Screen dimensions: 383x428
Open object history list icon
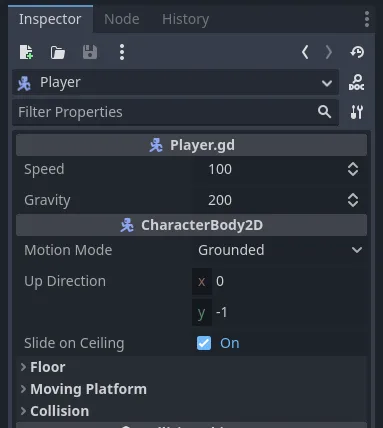click(x=357, y=52)
